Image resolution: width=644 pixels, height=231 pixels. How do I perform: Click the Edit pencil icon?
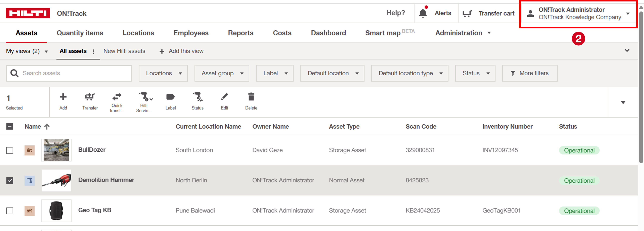point(224,97)
